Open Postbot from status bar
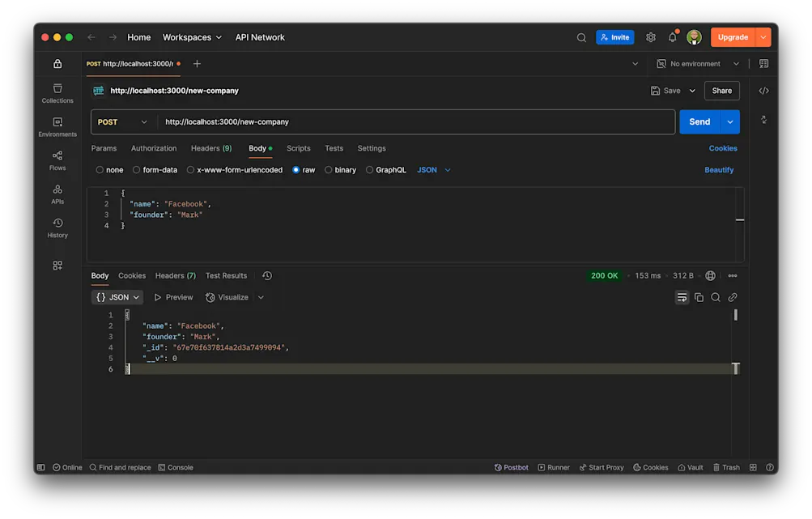 [511, 467]
